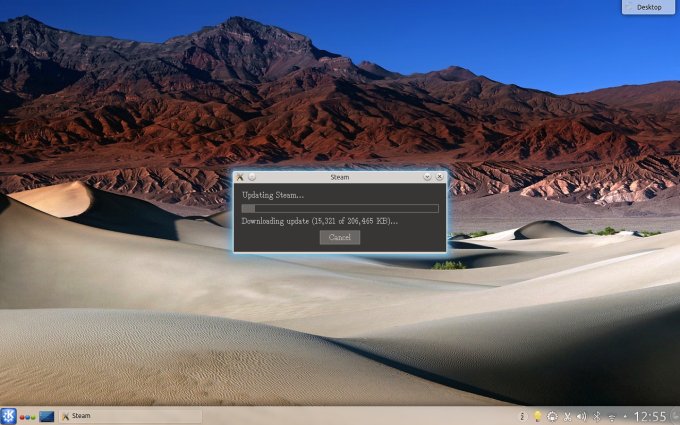Image resolution: width=680 pixels, height=425 pixels.
Task: Click the Steam update progress bar
Action: [340, 209]
